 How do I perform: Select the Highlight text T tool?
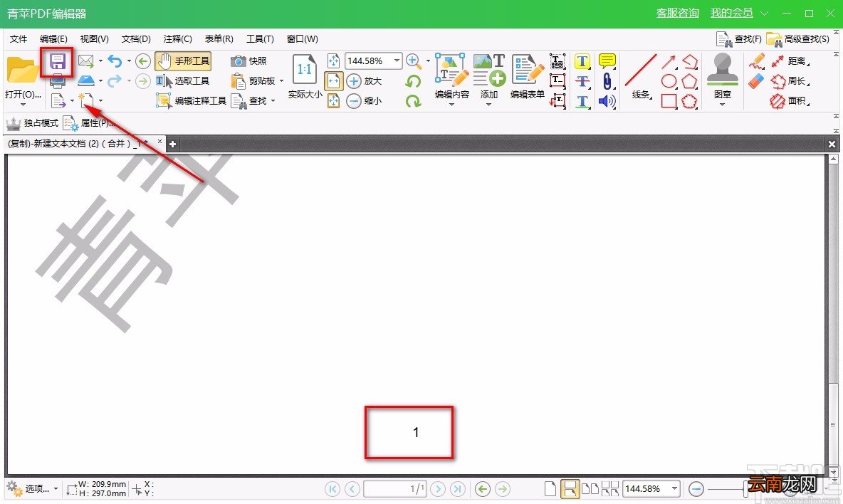pyautogui.click(x=582, y=61)
